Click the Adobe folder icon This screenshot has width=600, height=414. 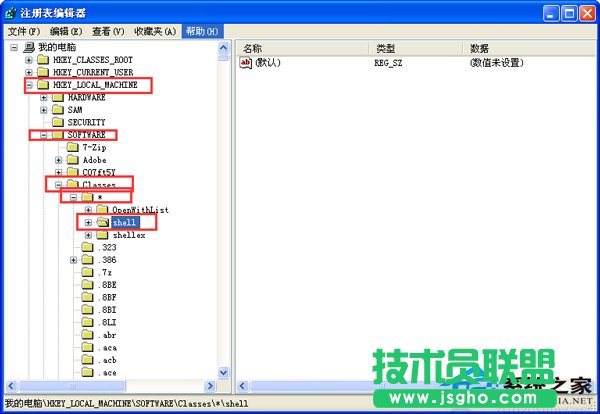click(x=73, y=160)
